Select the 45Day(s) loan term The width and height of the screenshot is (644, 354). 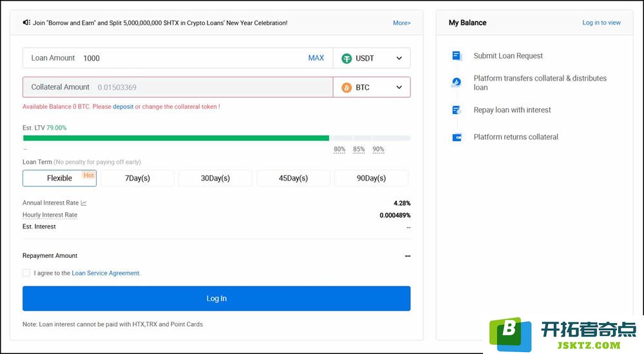click(293, 178)
